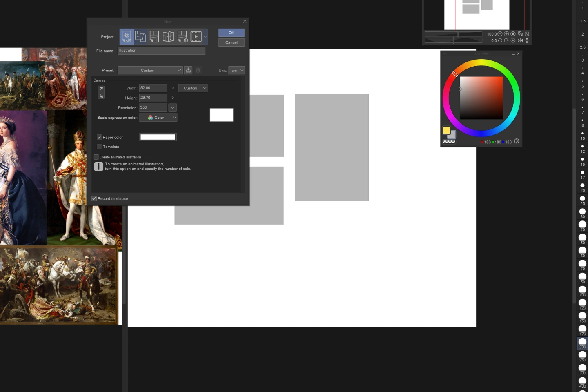Select the Comic project type icon

(x=154, y=36)
